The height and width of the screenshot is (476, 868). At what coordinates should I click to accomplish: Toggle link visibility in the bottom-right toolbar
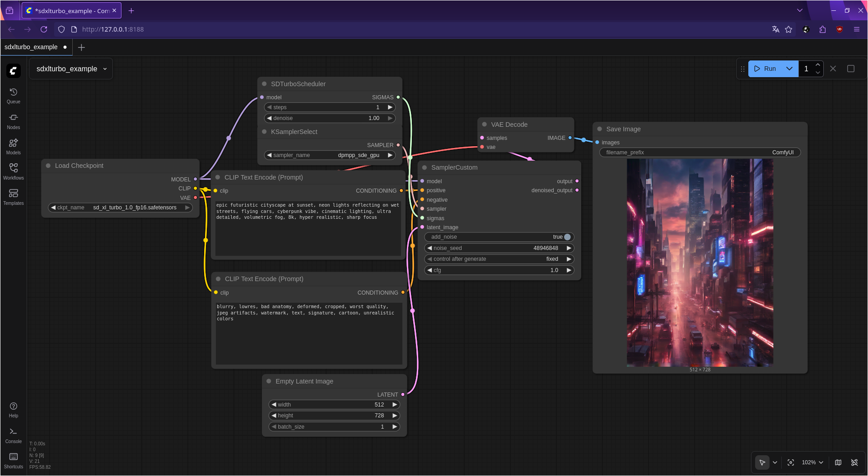[x=855, y=462]
